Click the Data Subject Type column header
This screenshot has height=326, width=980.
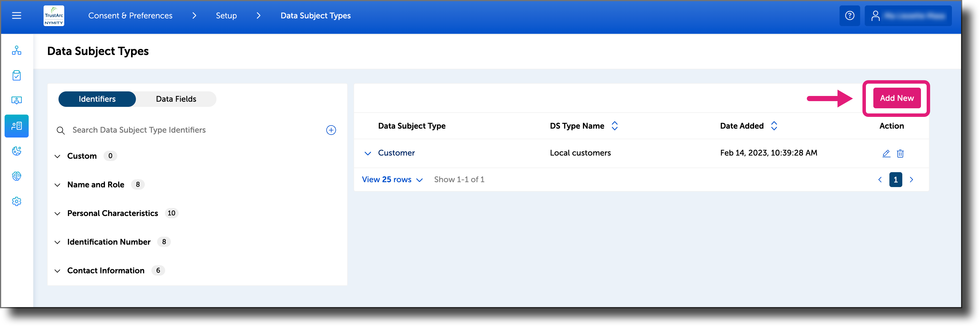[412, 126]
